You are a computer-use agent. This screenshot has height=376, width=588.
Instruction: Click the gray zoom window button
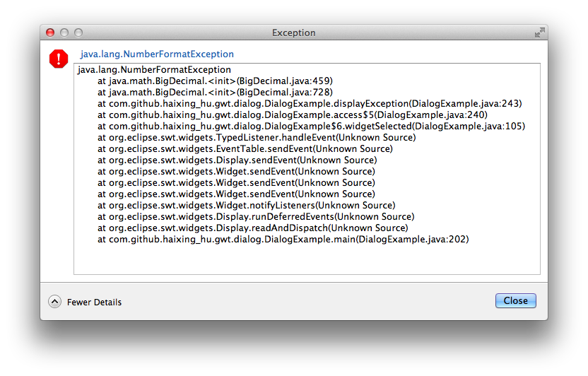click(78, 33)
